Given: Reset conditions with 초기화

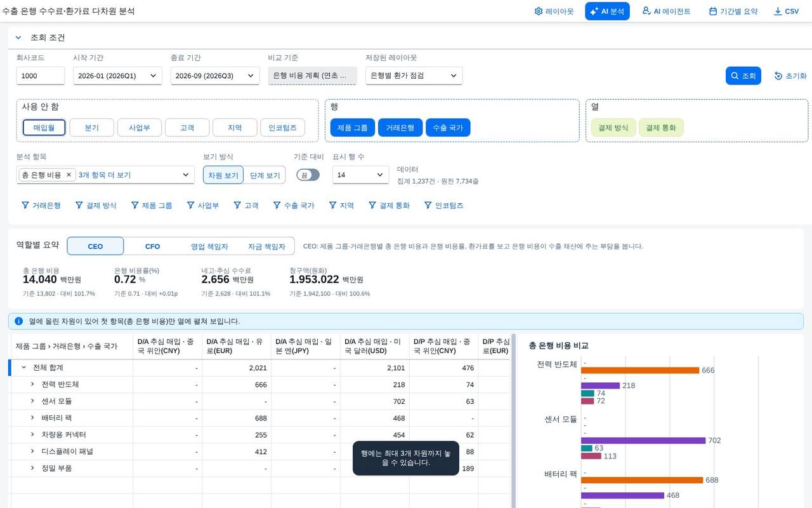Looking at the screenshot, I should click(790, 76).
